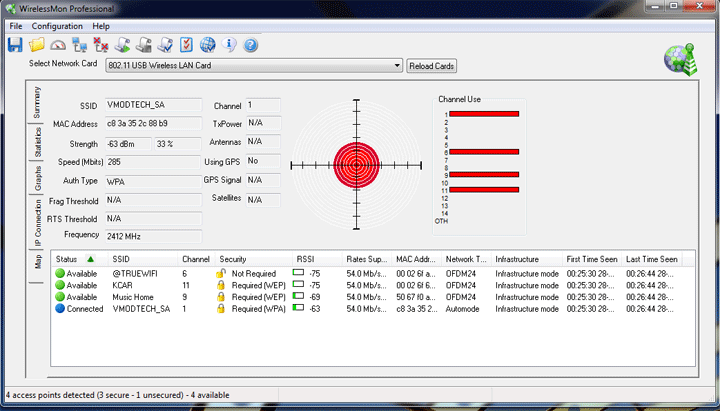Screen dimensions: 720x411
Task: Click the scroll icon with blue checkmark
Action: [165, 45]
